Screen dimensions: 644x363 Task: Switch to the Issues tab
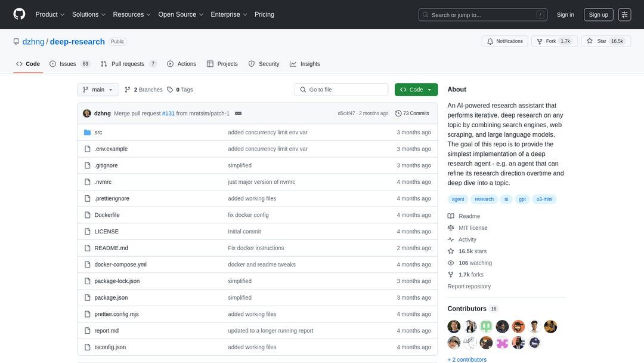69,64
